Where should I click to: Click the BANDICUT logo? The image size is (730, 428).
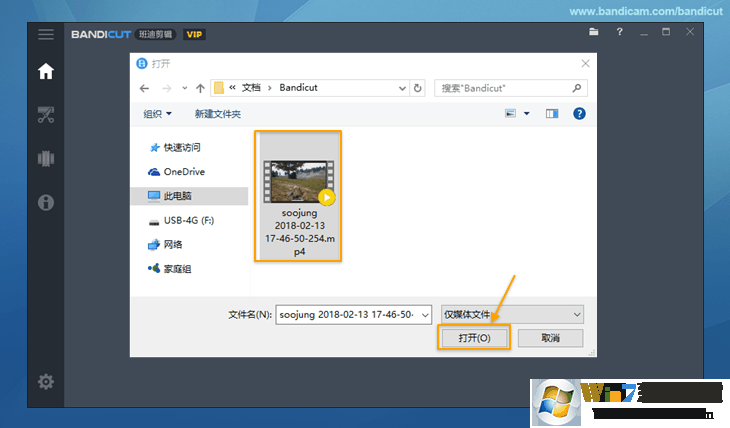pos(101,34)
